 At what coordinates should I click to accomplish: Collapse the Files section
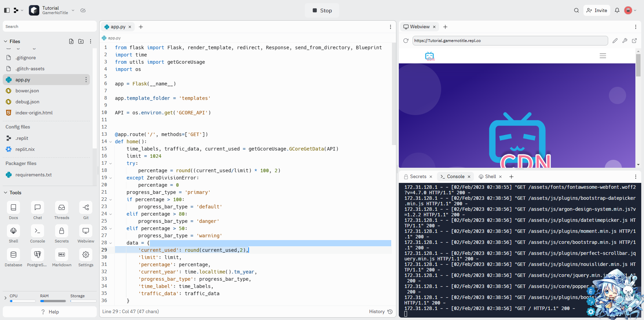[x=6, y=41]
